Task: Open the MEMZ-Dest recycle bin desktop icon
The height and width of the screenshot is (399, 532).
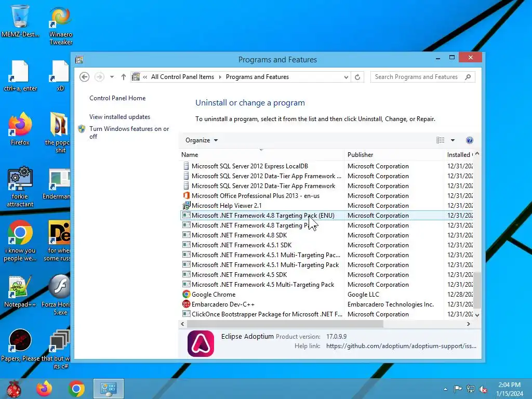Action: tap(20, 21)
